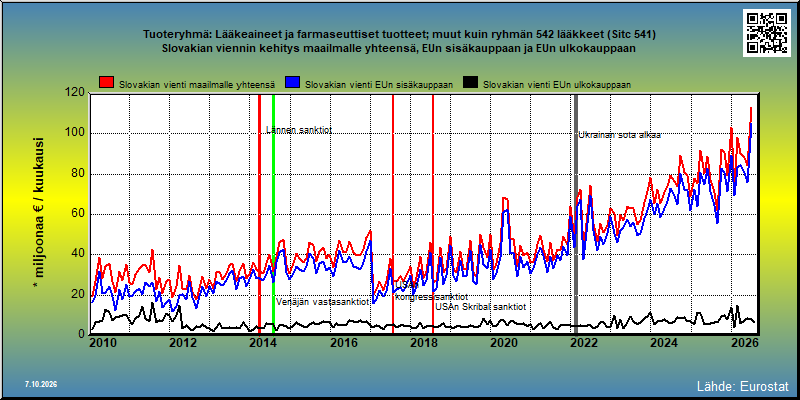This screenshot has height=400, width=800.
Task: Click the date stamp 7.10.2026
Action: (x=41, y=384)
